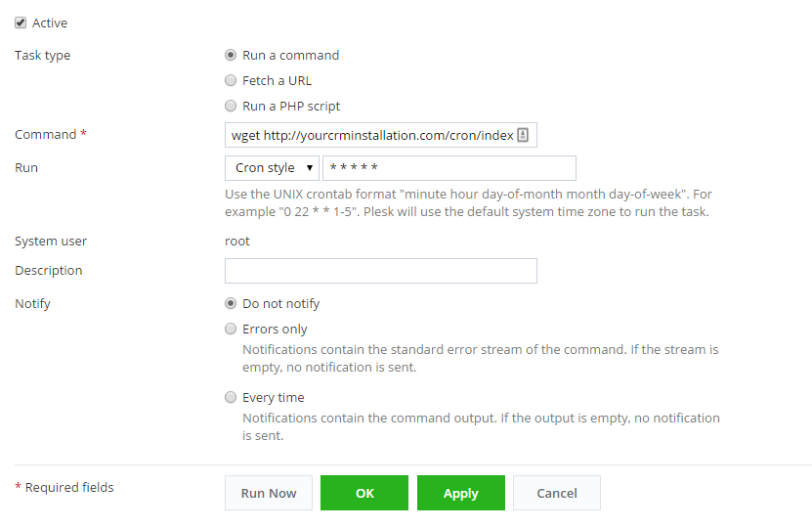Open the Cron style dropdown
This screenshot has width=812, height=529.
(272, 168)
